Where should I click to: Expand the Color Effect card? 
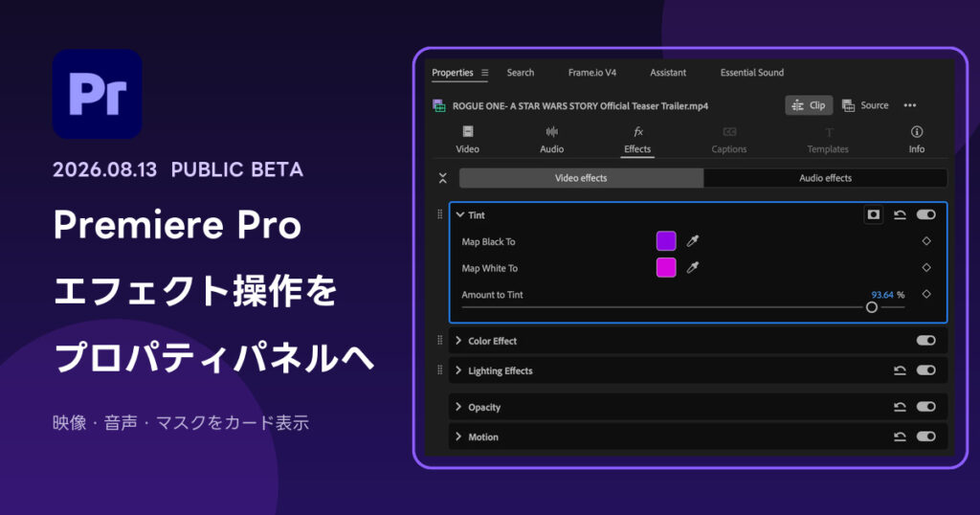458,341
